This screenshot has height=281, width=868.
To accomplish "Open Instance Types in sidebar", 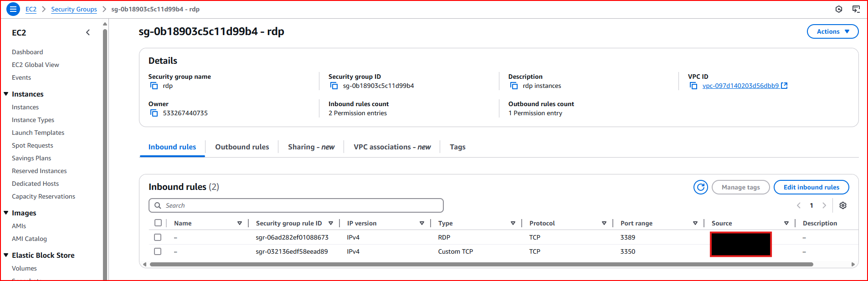I will click(33, 120).
